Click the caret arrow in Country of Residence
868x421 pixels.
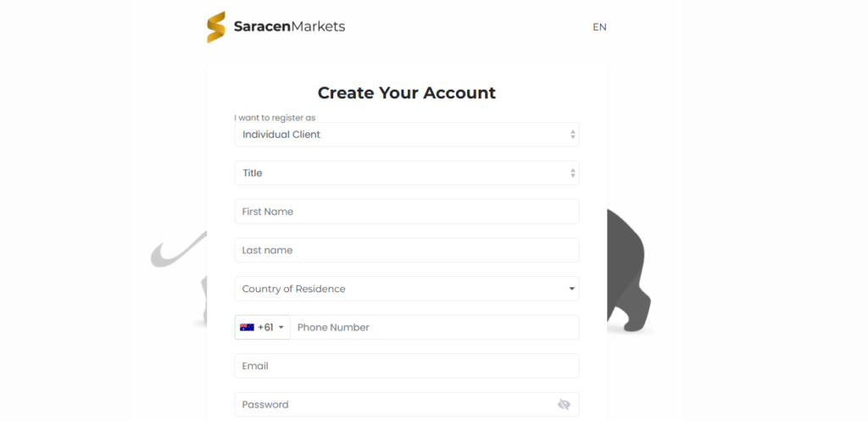tap(572, 289)
